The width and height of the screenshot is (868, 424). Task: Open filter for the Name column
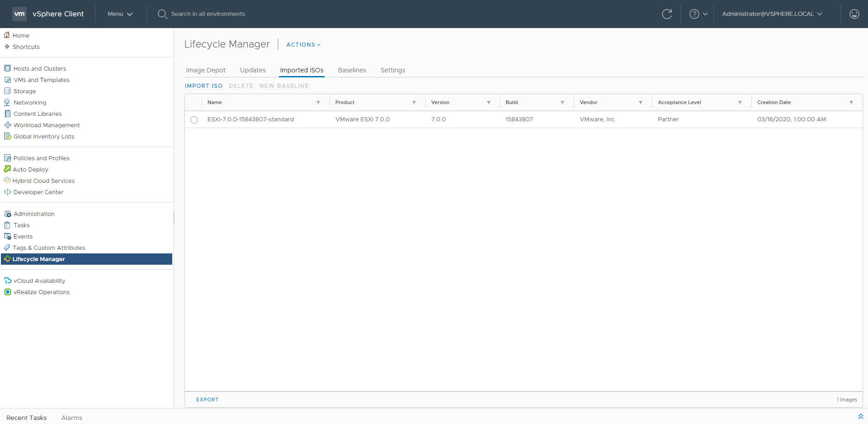click(318, 103)
